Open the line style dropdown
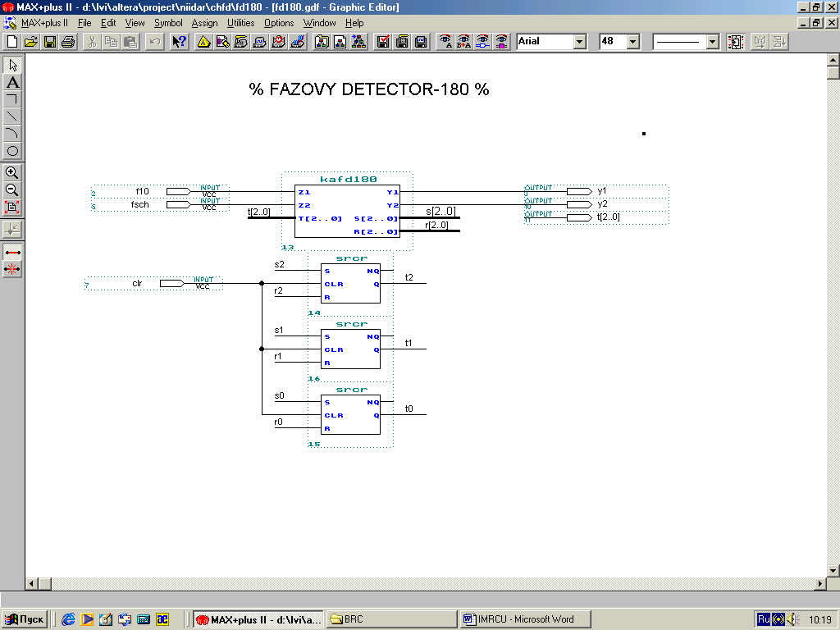840x630 pixels. 713,42
